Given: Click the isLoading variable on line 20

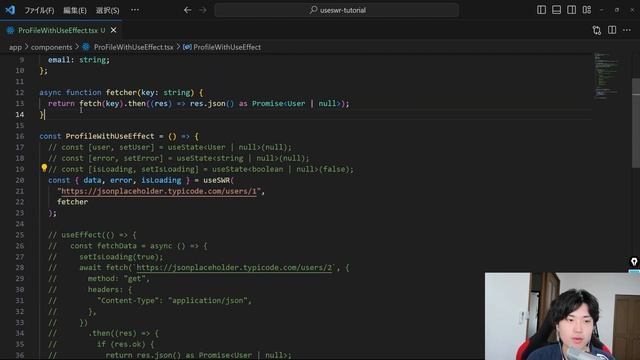Looking at the screenshot, I should 161,180.
